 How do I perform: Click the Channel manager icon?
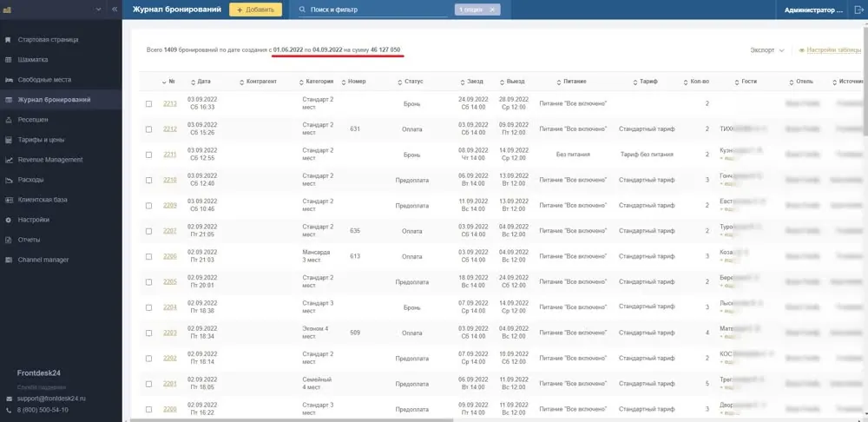[x=9, y=260]
